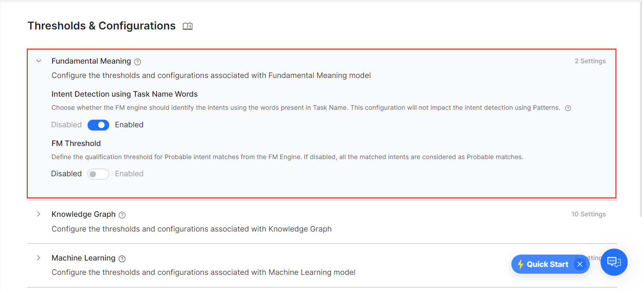Screen dimensions: 644x292
Task: Click the Quick Start button
Action: [x=547, y=264]
